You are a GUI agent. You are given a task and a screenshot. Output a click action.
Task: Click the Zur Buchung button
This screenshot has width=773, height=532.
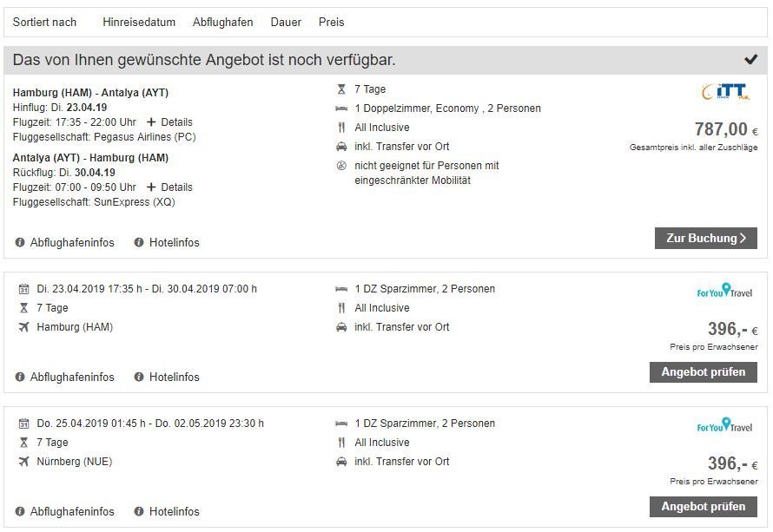[x=705, y=239]
